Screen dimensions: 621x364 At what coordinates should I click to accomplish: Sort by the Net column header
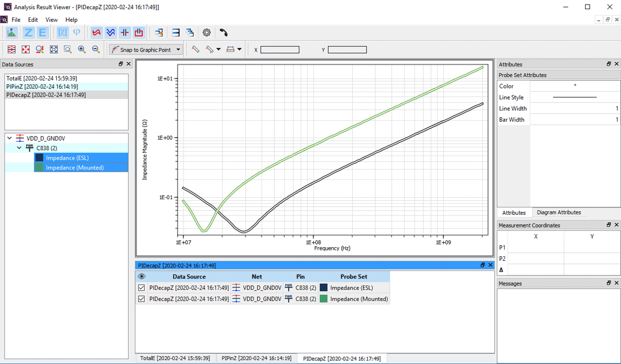point(257,277)
